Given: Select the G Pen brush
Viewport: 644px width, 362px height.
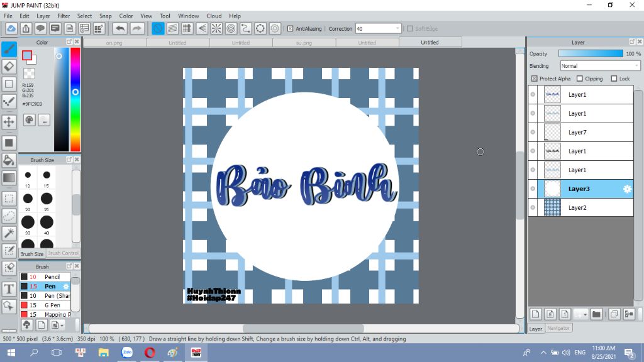Looking at the screenshot, I should (45, 305).
